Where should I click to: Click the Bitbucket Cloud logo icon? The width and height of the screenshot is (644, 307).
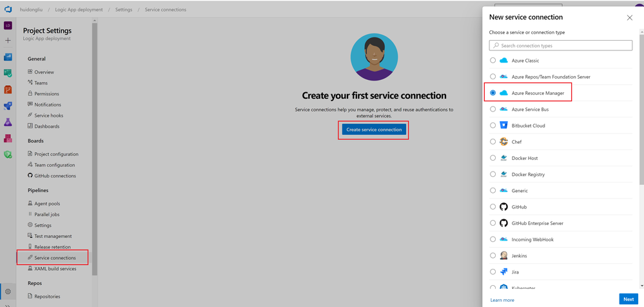[x=503, y=125]
